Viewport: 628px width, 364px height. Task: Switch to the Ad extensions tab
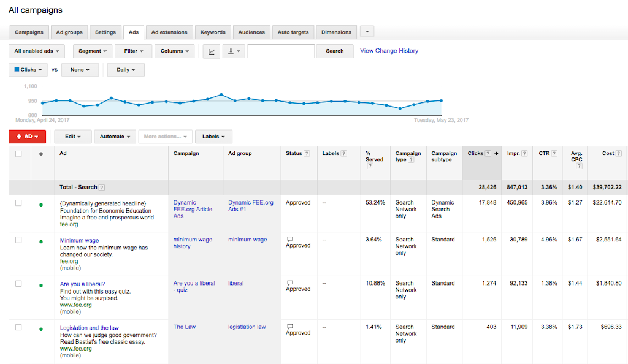[169, 32]
